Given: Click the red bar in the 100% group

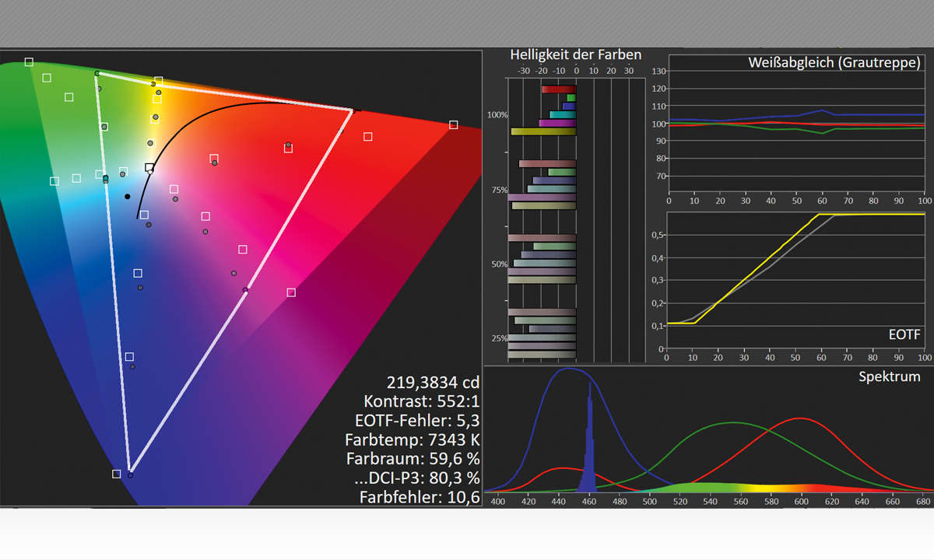Looking at the screenshot, I should point(559,89).
